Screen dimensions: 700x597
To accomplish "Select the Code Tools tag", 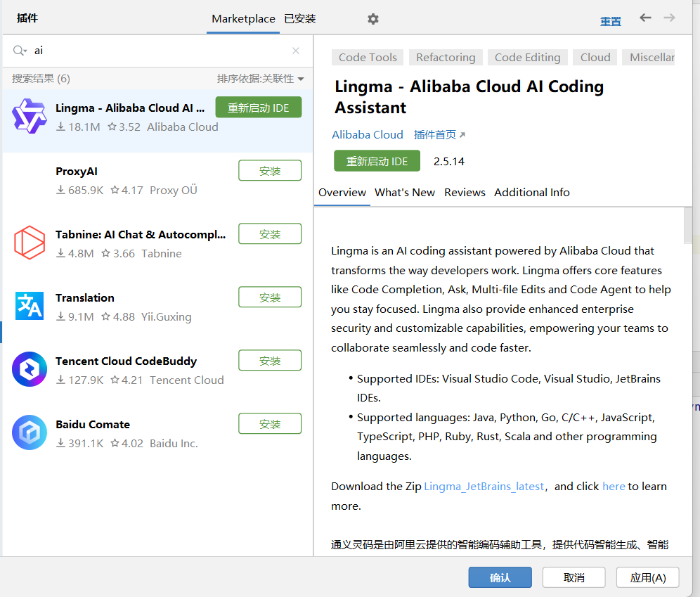I will point(368,57).
